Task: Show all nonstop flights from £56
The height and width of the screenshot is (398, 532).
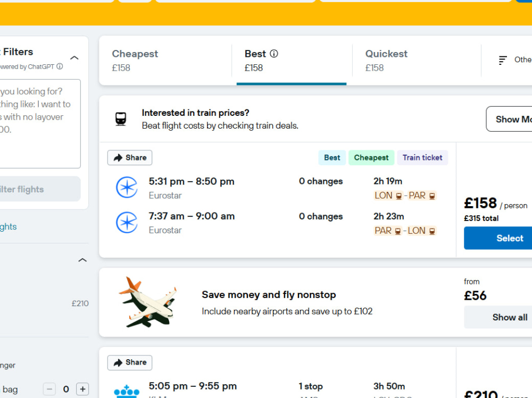Action: [x=498, y=317]
